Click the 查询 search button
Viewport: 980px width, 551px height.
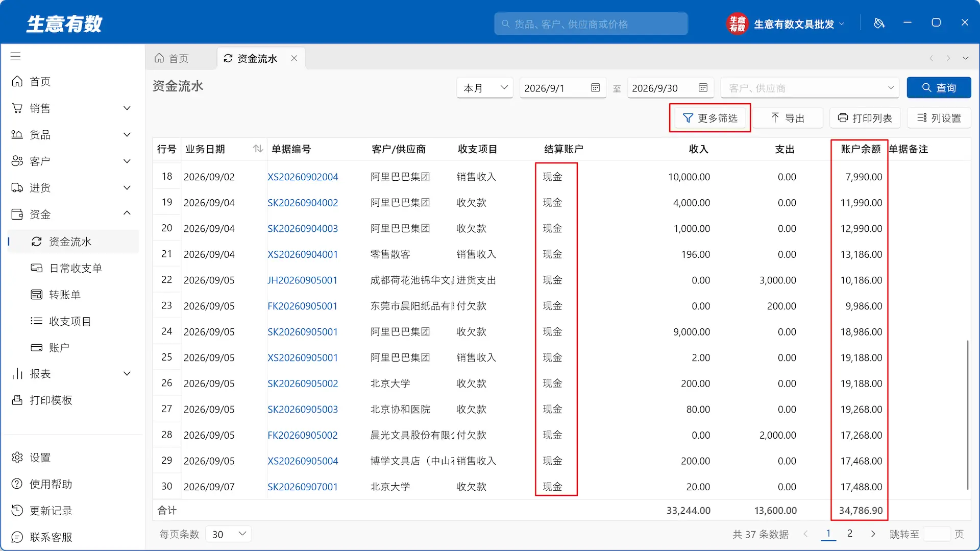939,88
